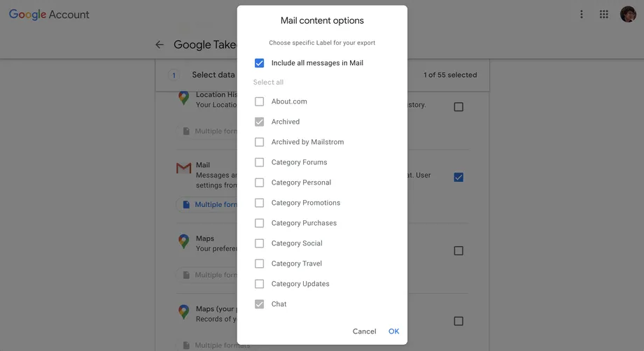Click the Google Account logo
This screenshot has height=351, width=644.
(x=49, y=15)
